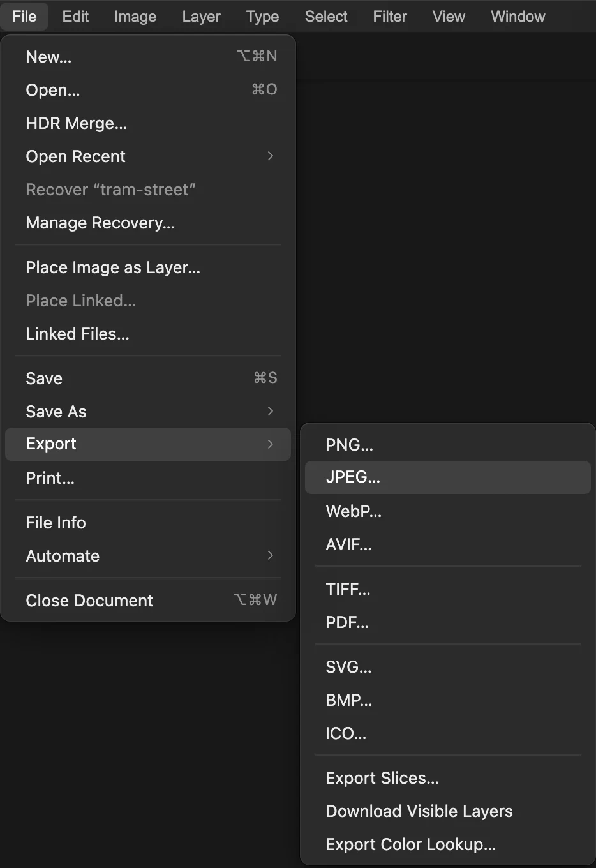
Task: Export as TIFF...
Action: point(448,589)
